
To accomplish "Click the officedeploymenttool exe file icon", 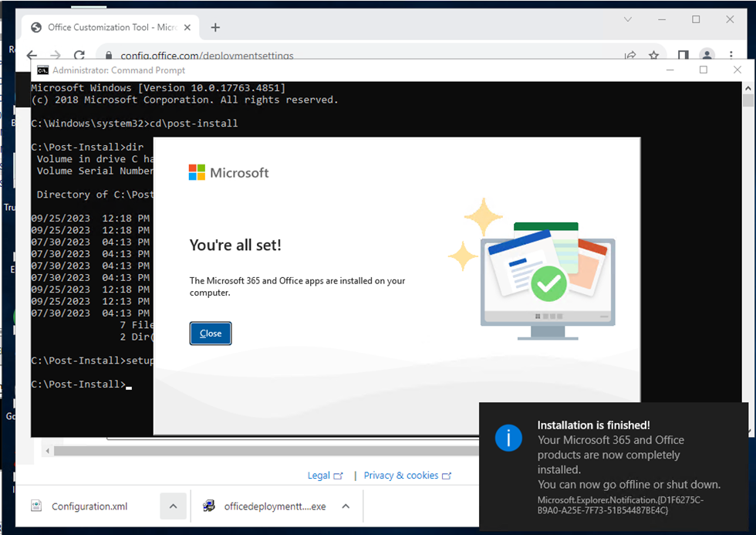I will click(209, 506).
